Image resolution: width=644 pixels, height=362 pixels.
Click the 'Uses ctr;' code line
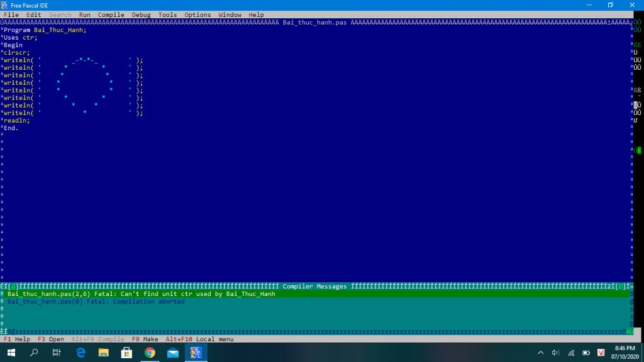coord(21,37)
